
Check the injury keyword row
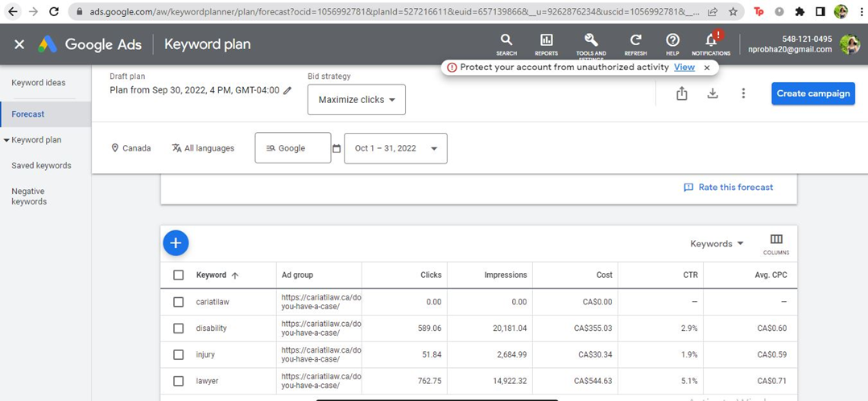(x=178, y=354)
